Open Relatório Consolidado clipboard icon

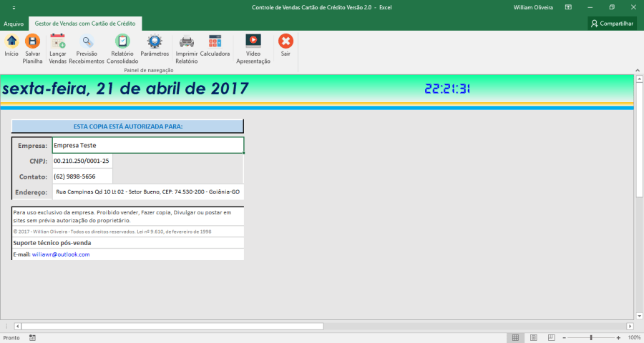coord(122,41)
